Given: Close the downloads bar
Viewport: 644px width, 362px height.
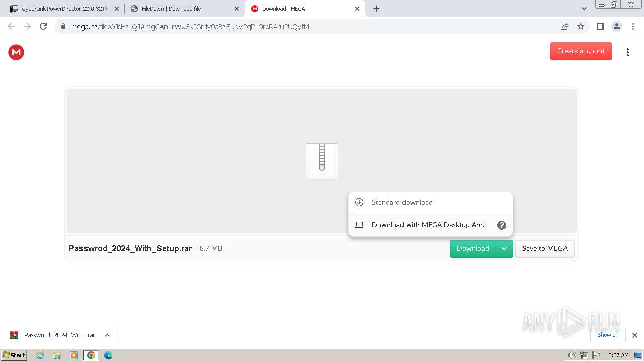Looking at the screenshot, I should pos(635,335).
